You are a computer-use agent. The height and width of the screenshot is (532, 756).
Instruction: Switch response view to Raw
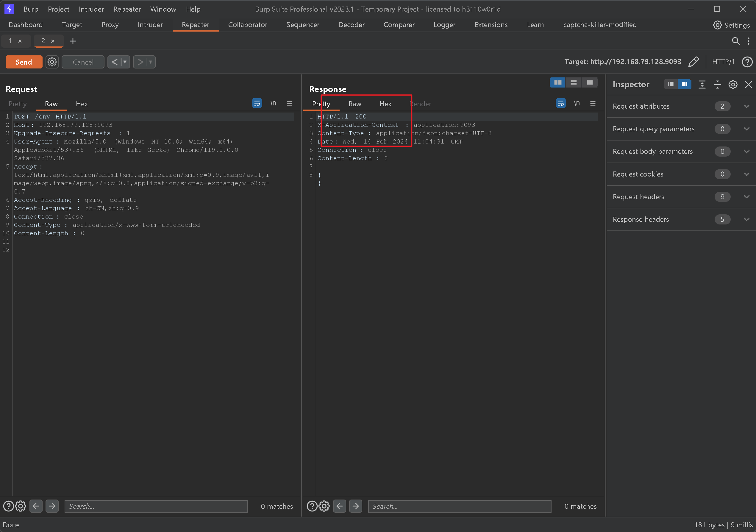(354, 104)
